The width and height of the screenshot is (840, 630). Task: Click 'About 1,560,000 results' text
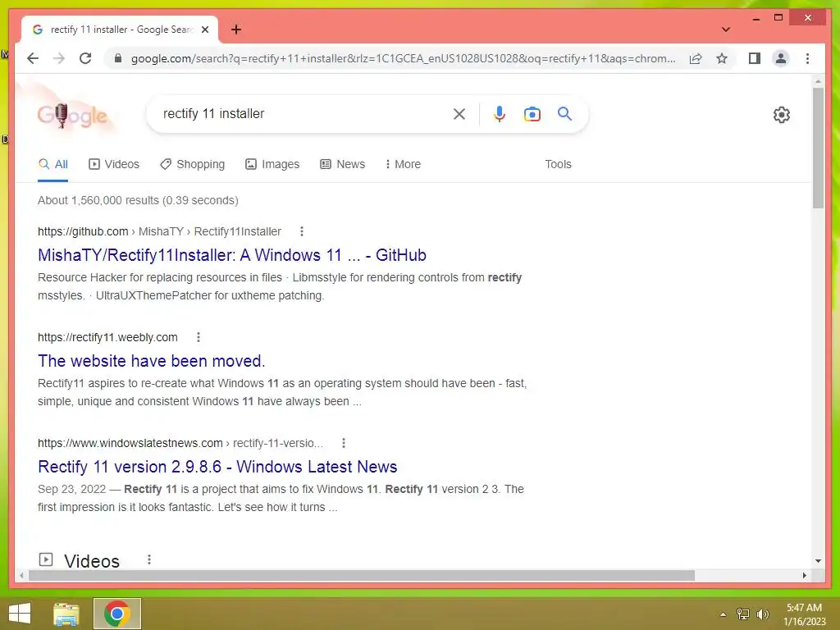(98, 200)
